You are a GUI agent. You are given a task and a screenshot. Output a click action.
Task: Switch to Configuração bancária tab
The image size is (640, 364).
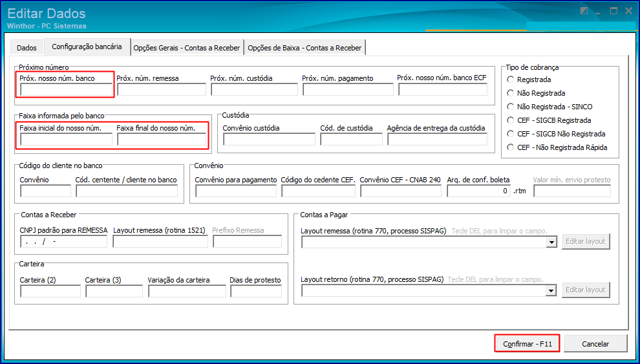tap(87, 47)
